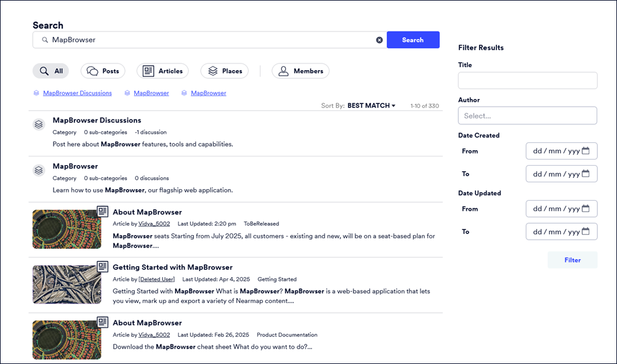
Task: Open calendar picker for Date Created From
Action: 586,151
